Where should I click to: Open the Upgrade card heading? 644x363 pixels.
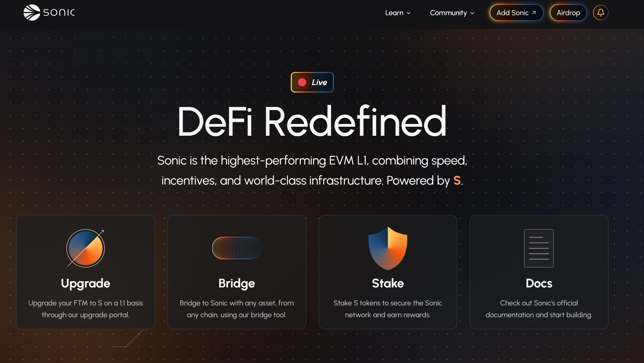pyautogui.click(x=86, y=283)
